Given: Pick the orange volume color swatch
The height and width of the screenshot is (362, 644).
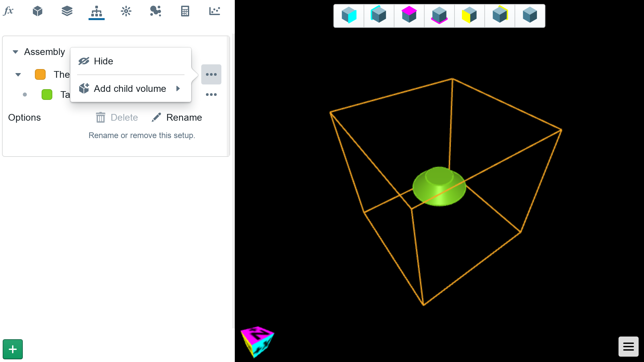Looking at the screenshot, I should 40,74.
